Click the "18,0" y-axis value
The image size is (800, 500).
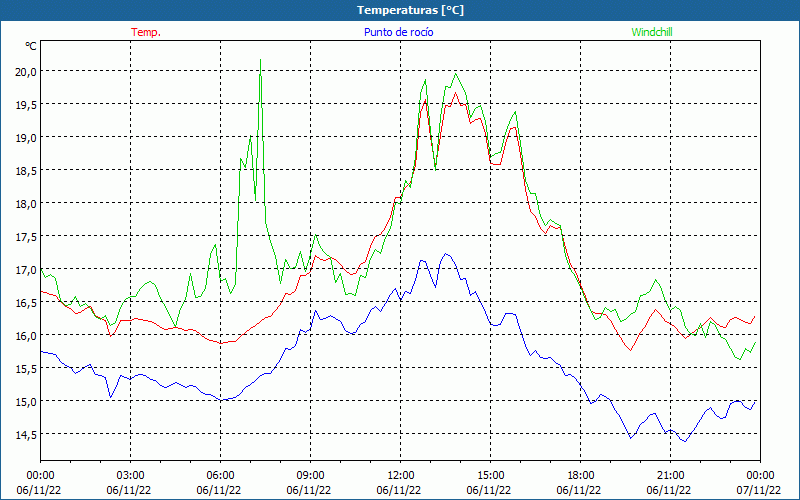click(x=26, y=204)
